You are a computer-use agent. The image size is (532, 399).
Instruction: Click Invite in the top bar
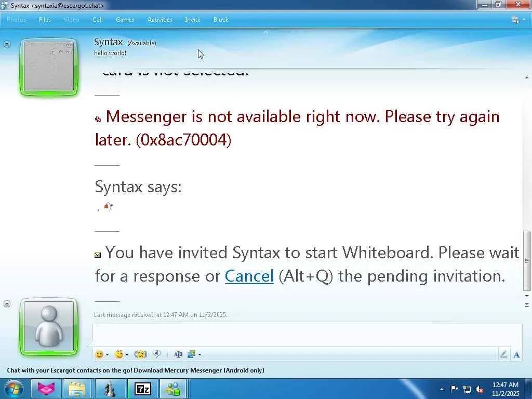click(192, 20)
